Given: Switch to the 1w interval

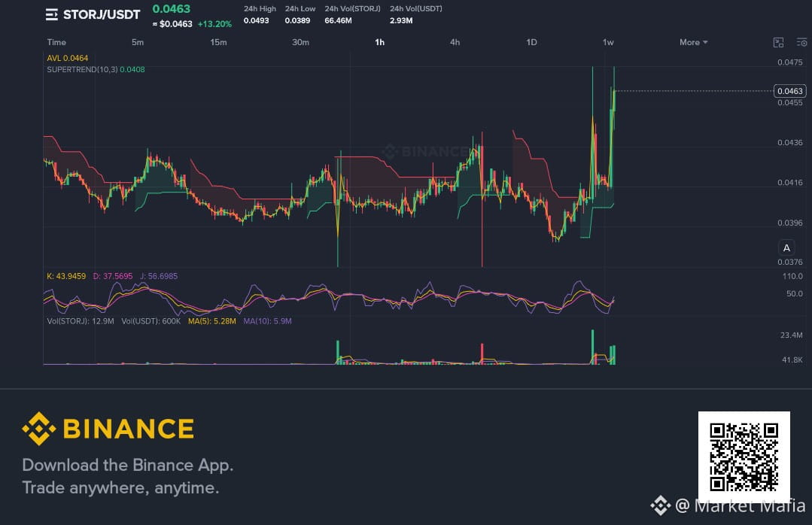Looking at the screenshot, I should click(x=608, y=42).
